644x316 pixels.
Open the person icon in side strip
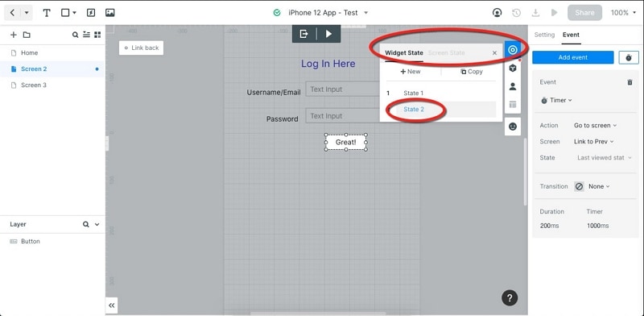[x=513, y=86]
